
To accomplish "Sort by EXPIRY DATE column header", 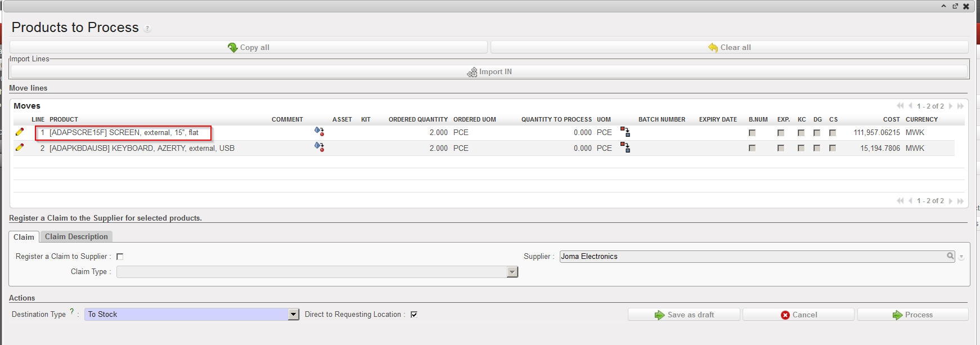I will 718,119.
